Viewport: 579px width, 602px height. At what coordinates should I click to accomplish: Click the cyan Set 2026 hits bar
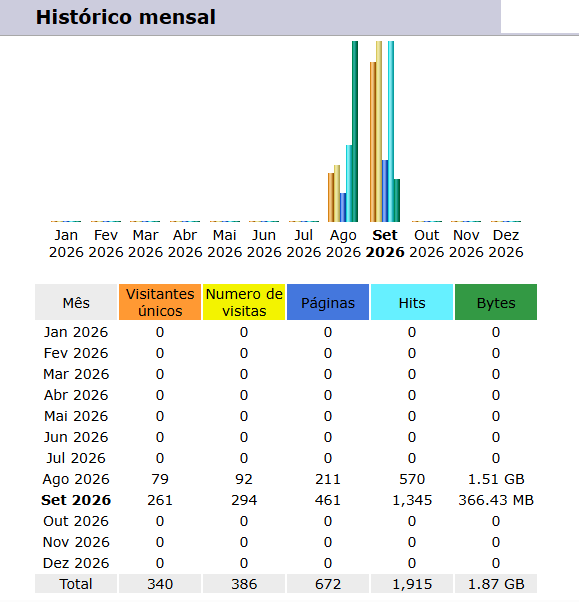click(x=391, y=131)
